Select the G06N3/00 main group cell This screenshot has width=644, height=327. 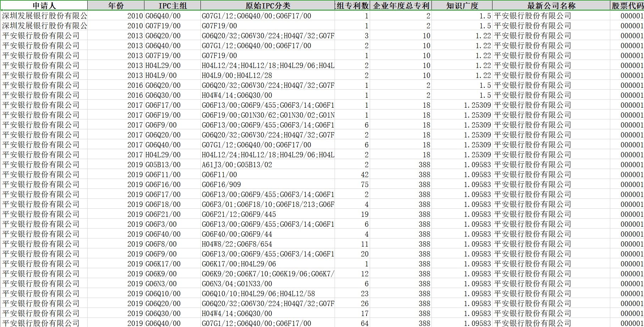point(161,284)
